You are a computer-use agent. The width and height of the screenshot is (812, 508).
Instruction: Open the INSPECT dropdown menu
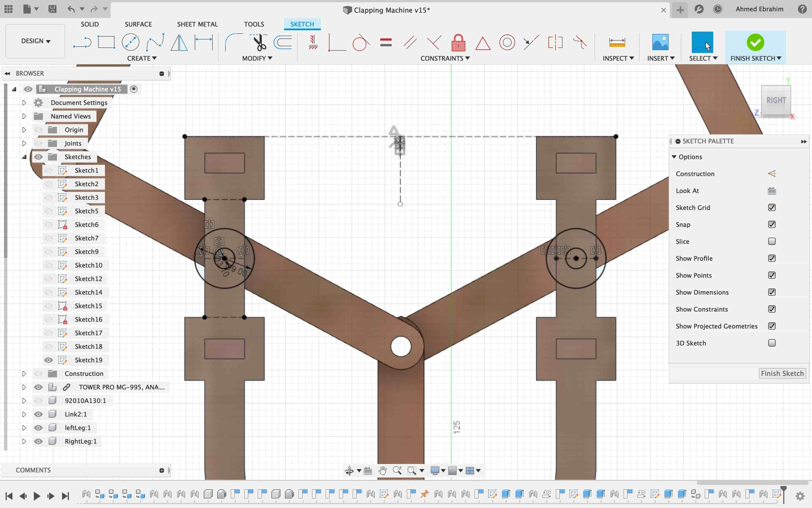tap(618, 58)
